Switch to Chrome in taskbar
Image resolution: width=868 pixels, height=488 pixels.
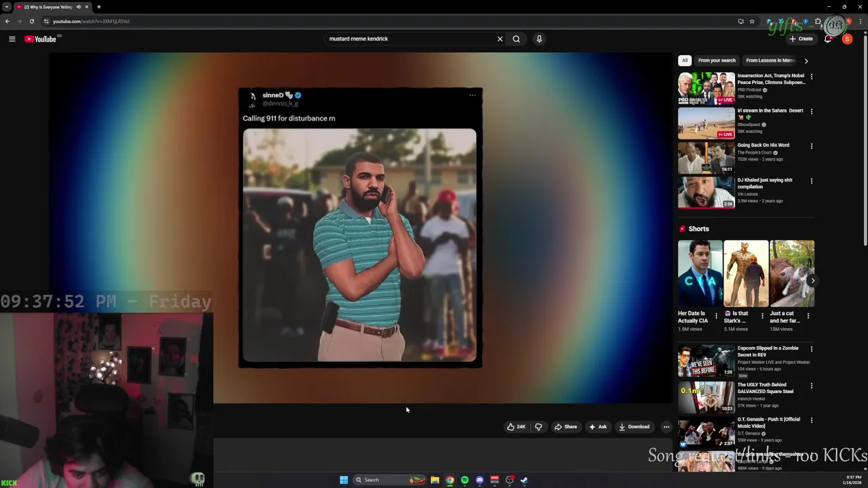[x=450, y=480]
